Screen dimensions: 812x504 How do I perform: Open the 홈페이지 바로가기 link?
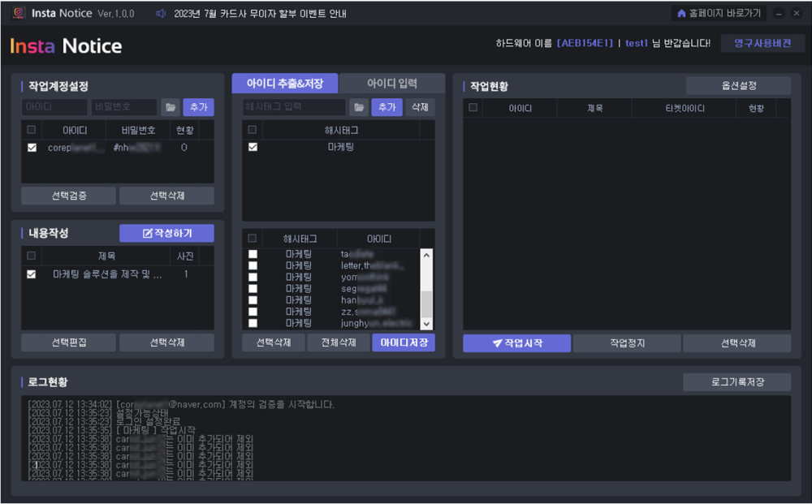tap(719, 14)
